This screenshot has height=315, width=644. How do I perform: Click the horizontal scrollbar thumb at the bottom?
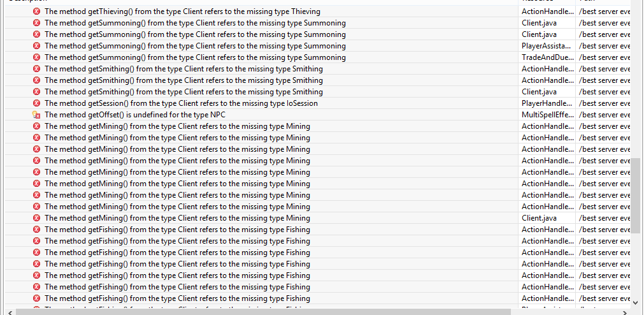262,312
